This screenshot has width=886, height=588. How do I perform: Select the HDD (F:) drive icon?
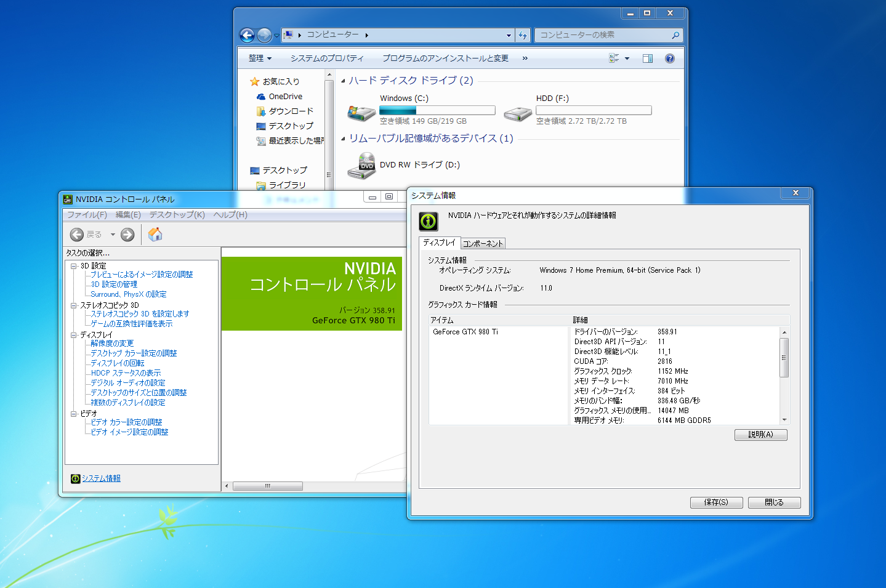point(518,113)
